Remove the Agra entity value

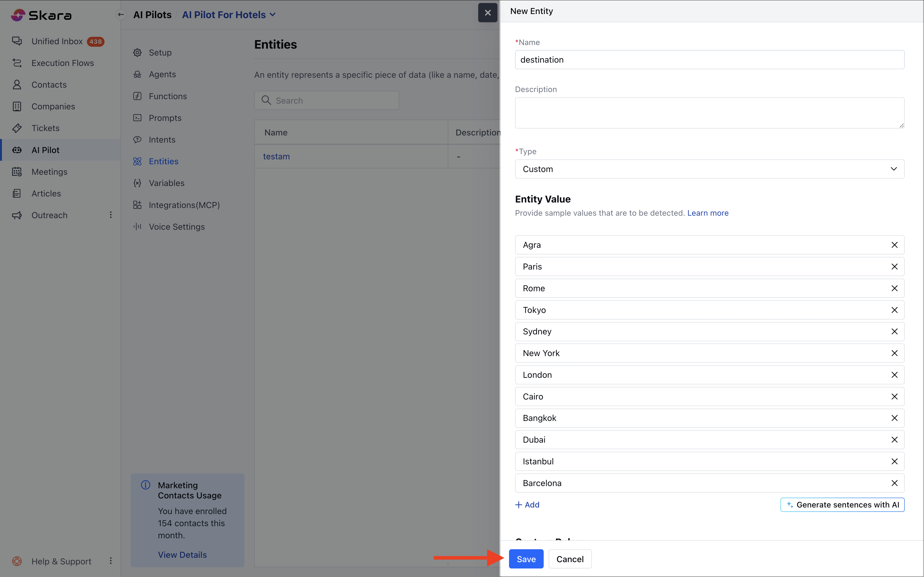point(894,245)
